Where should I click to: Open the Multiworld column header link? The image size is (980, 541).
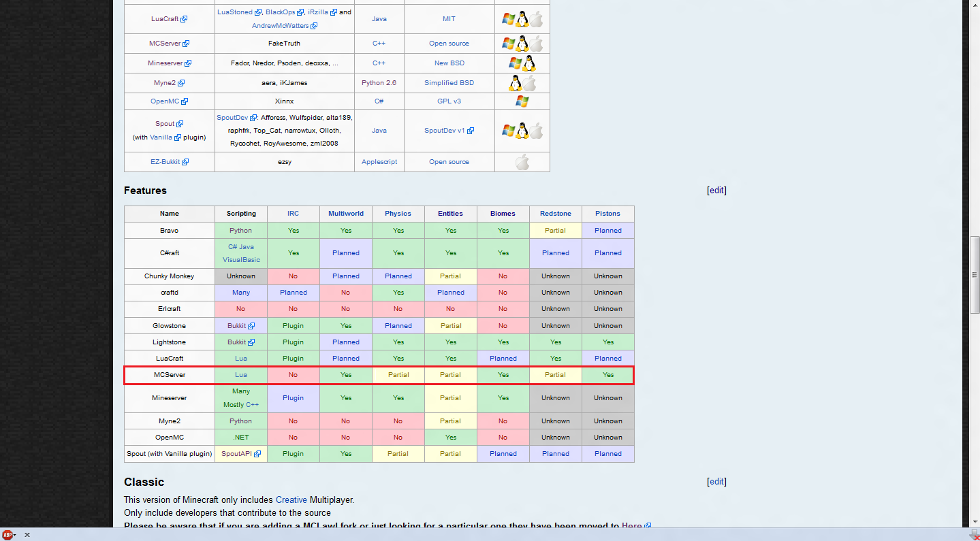[345, 214]
